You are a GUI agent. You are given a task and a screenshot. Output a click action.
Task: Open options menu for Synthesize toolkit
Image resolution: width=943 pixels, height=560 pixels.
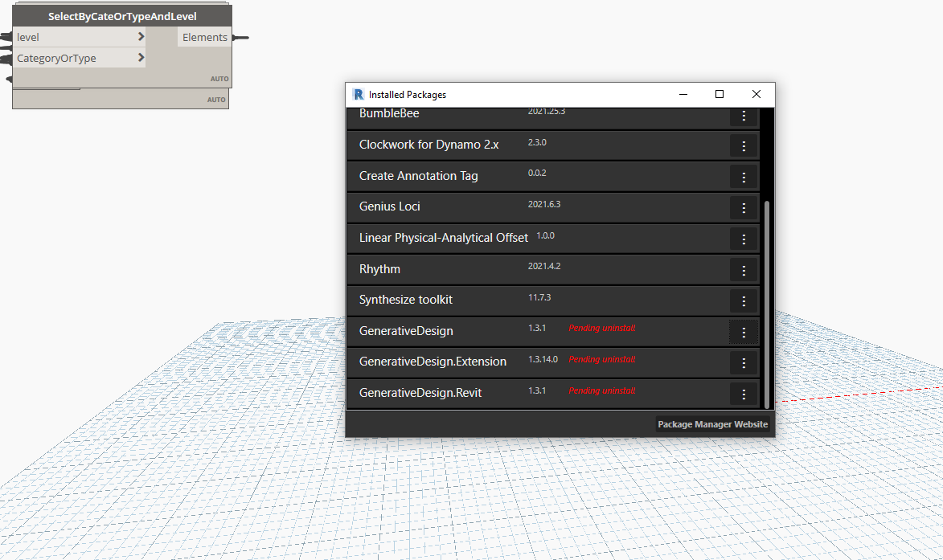coord(744,301)
